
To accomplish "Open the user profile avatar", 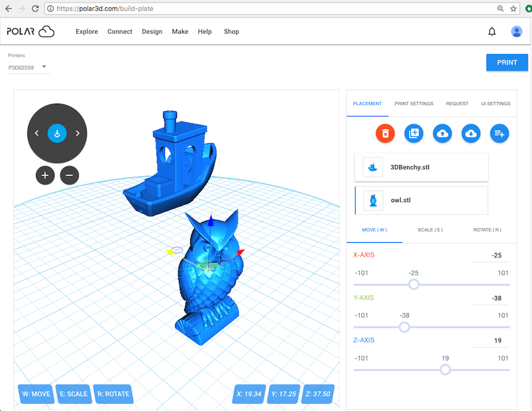I will (x=517, y=31).
